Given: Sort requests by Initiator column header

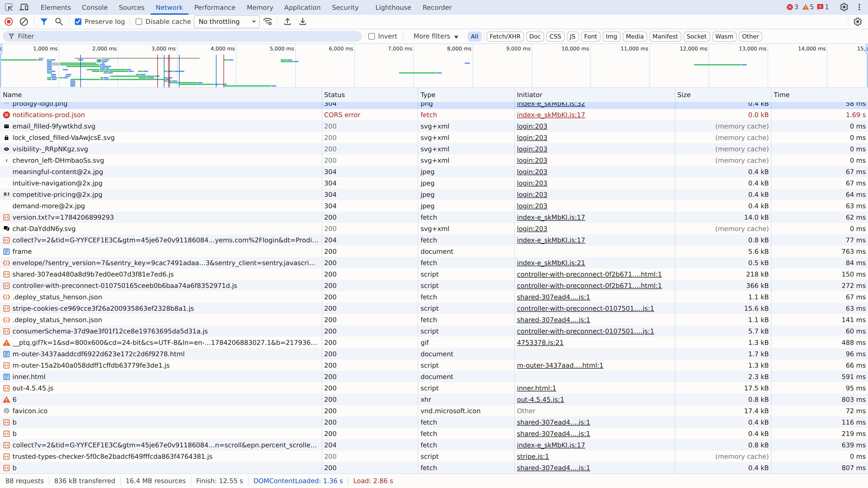Looking at the screenshot, I should [x=595, y=95].
